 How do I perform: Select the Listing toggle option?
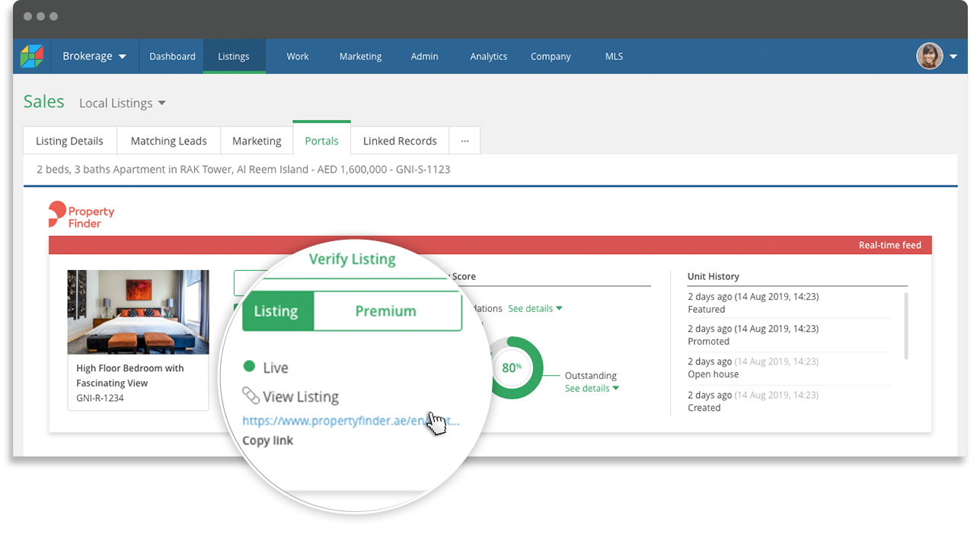(276, 311)
